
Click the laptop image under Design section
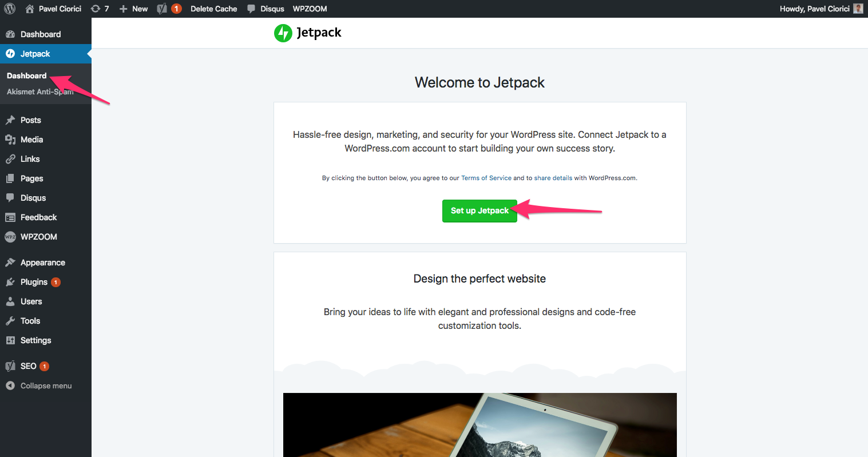(479, 424)
